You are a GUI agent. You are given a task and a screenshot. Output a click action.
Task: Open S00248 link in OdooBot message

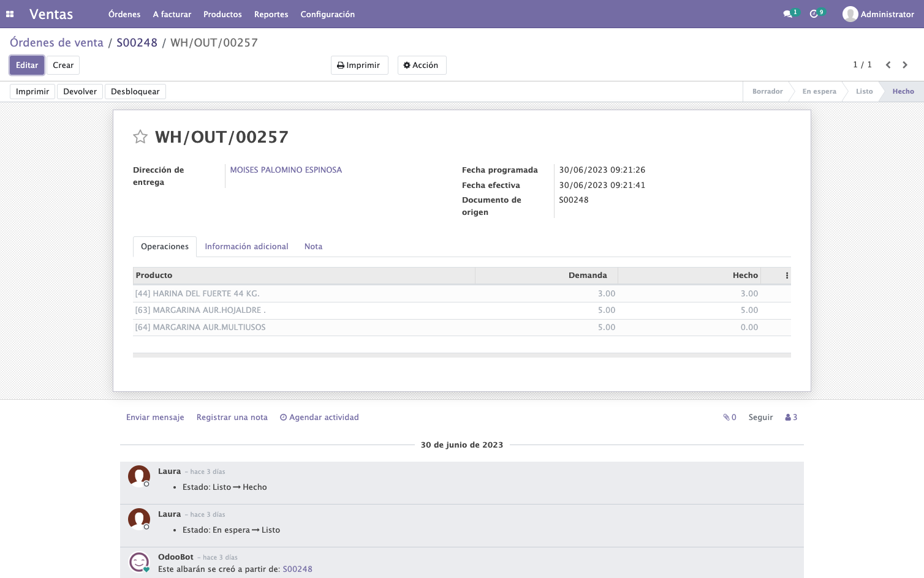[x=297, y=569]
